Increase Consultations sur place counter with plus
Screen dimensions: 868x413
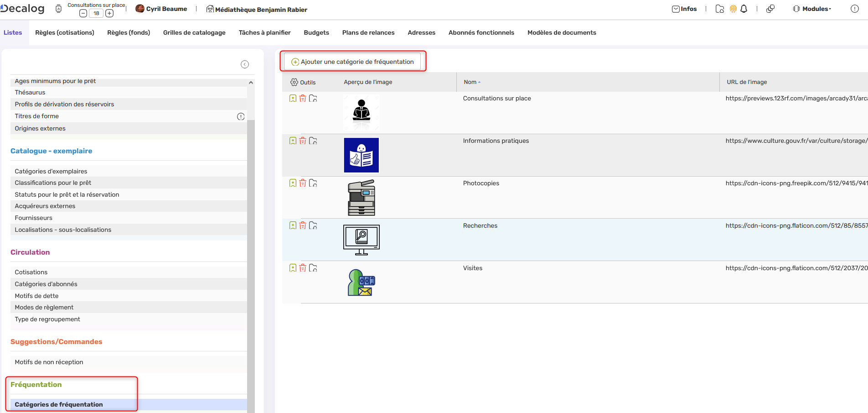click(x=109, y=13)
